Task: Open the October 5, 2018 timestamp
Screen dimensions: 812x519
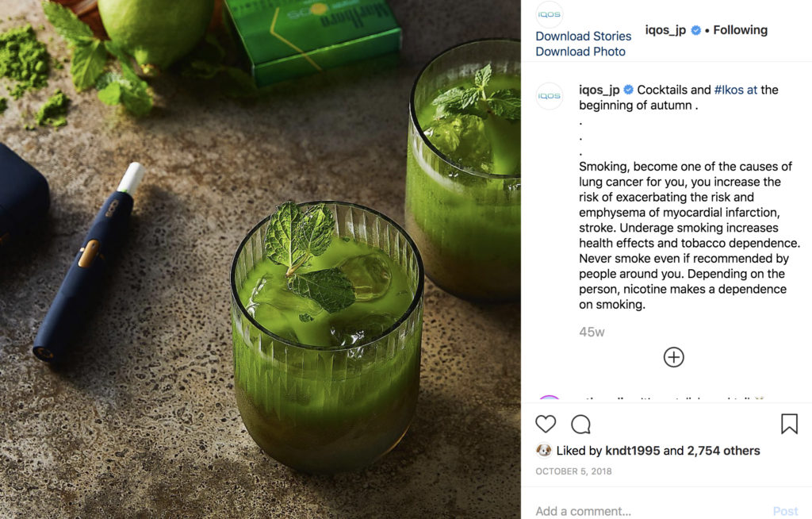Action: click(x=573, y=471)
